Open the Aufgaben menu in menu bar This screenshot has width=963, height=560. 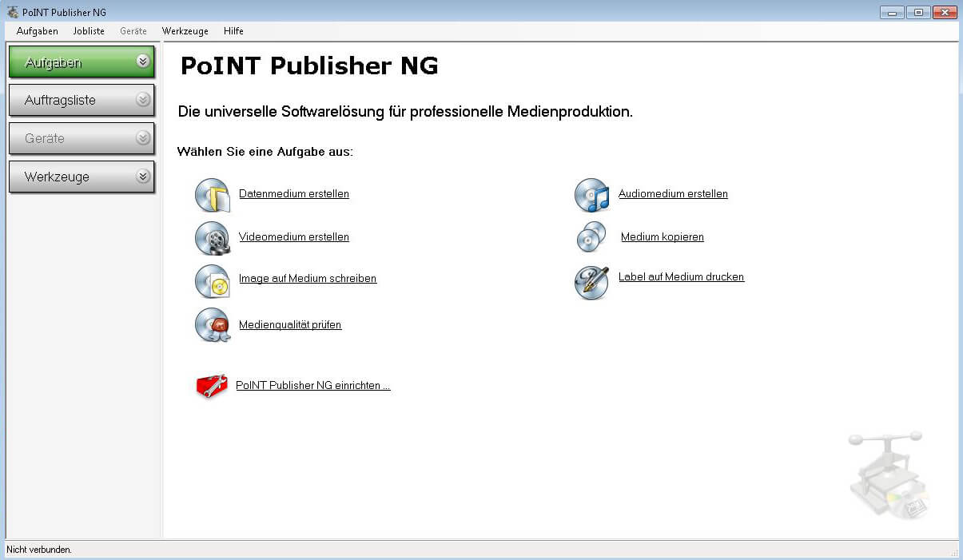[x=38, y=31]
